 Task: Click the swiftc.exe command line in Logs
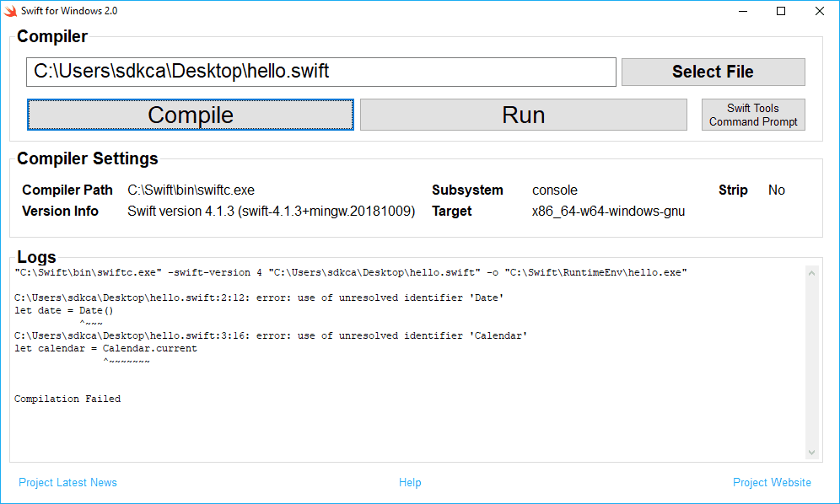tap(351, 272)
